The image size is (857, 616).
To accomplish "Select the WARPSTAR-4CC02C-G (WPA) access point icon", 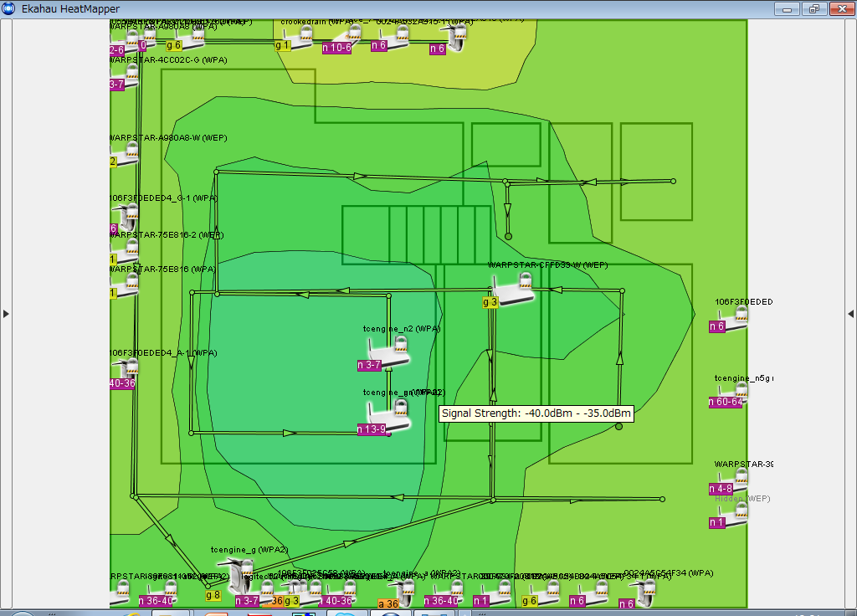I will (126, 76).
